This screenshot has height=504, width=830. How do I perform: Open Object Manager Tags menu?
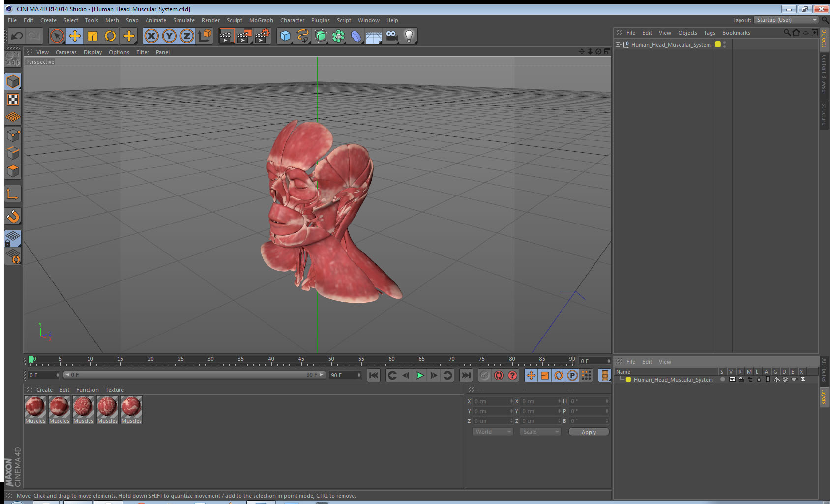[709, 33]
